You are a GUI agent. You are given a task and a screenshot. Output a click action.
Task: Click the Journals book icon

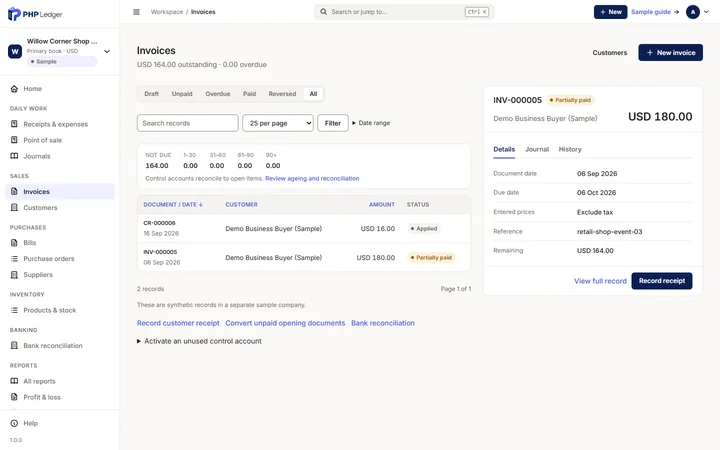(x=14, y=156)
